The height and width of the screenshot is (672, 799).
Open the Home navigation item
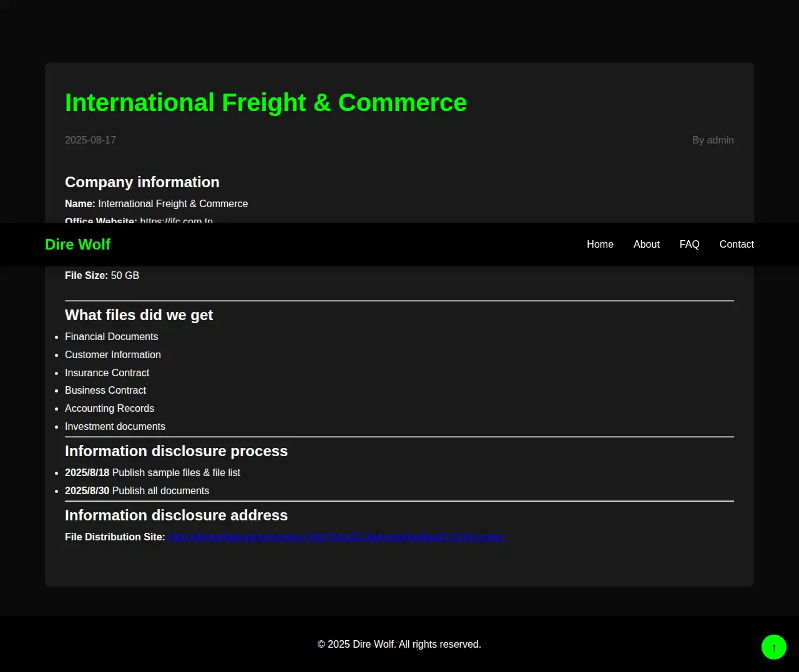[600, 245]
